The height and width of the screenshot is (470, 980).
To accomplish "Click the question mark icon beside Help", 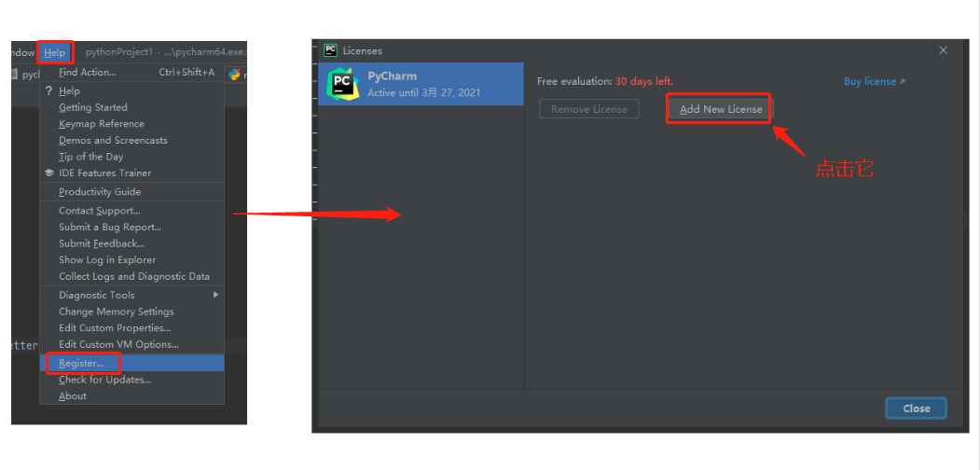I will click(48, 91).
